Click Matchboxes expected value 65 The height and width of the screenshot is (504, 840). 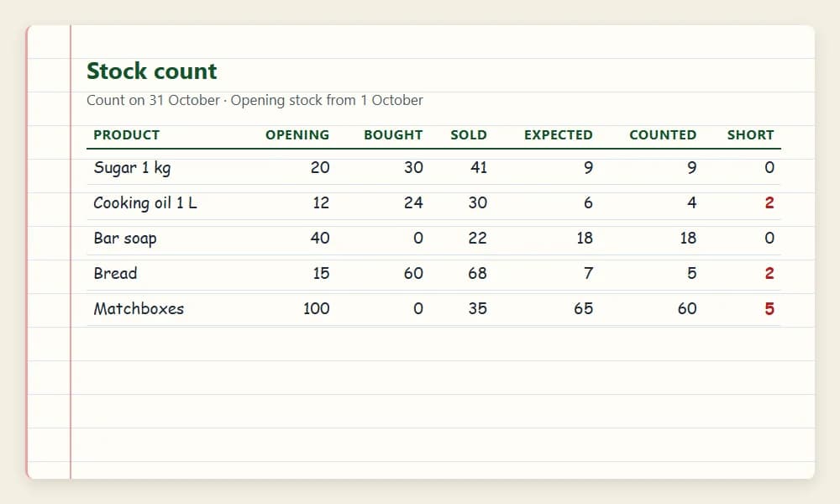tap(584, 308)
